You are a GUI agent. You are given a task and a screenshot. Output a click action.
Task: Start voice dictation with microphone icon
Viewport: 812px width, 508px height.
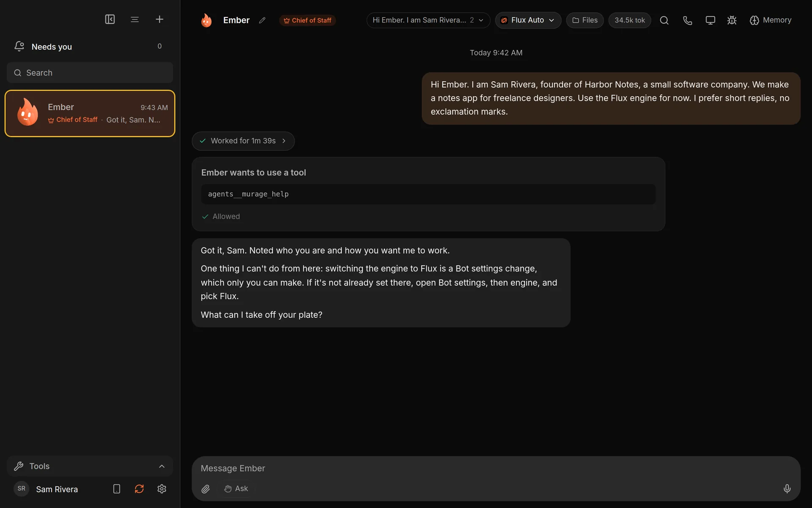(x=787, y=489)
